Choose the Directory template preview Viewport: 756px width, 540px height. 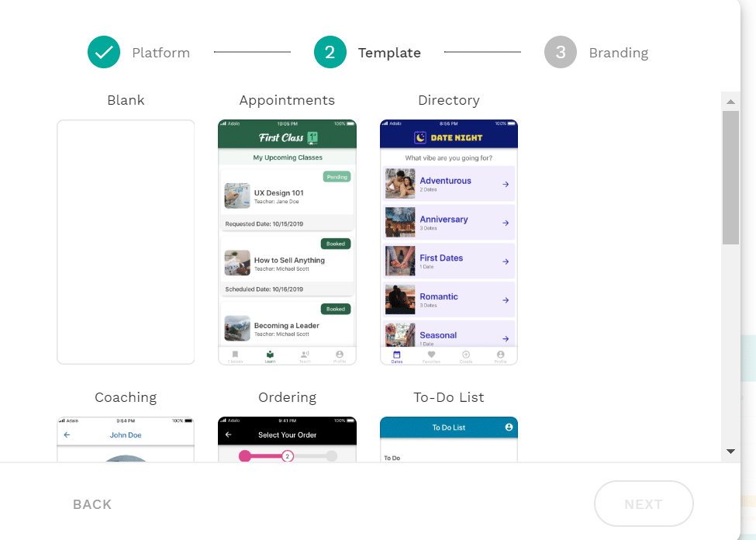(x=449, y=242)
